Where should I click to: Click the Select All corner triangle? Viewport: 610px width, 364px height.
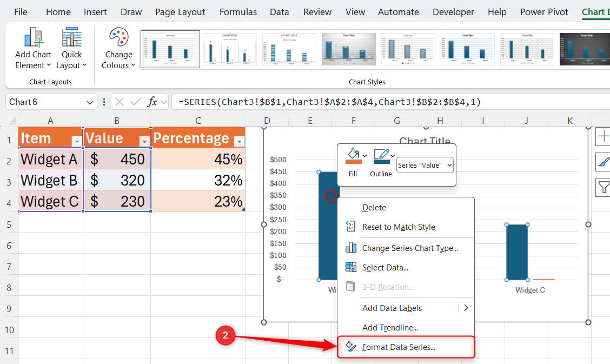11,121
